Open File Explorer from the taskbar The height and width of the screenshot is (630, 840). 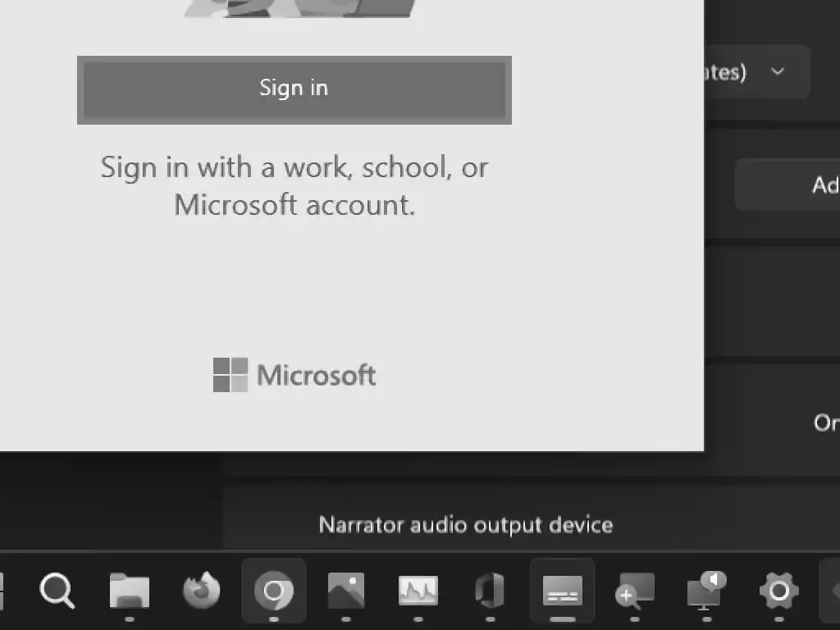129,591
